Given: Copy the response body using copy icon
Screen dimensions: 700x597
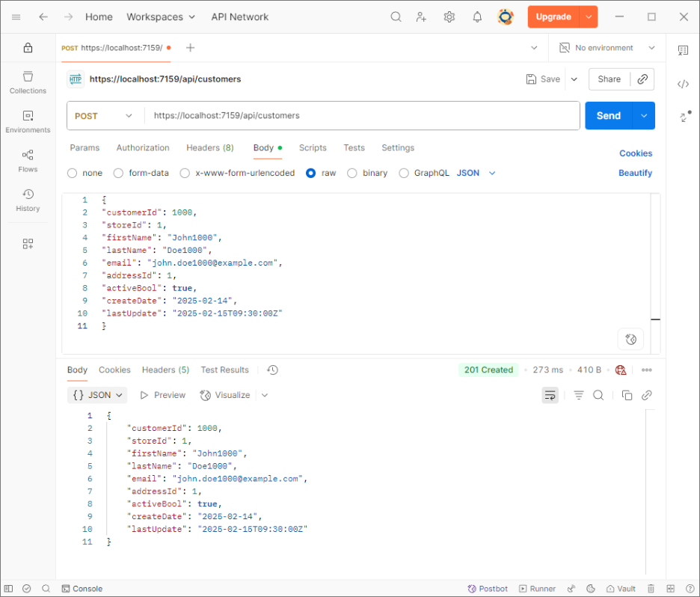Looking at the screenshot, I should tap(627, 395).
